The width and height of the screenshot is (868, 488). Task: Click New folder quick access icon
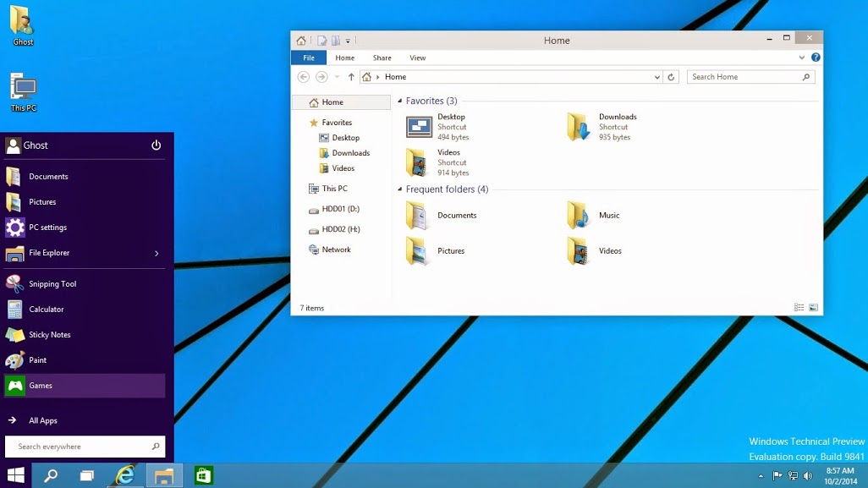336,41
